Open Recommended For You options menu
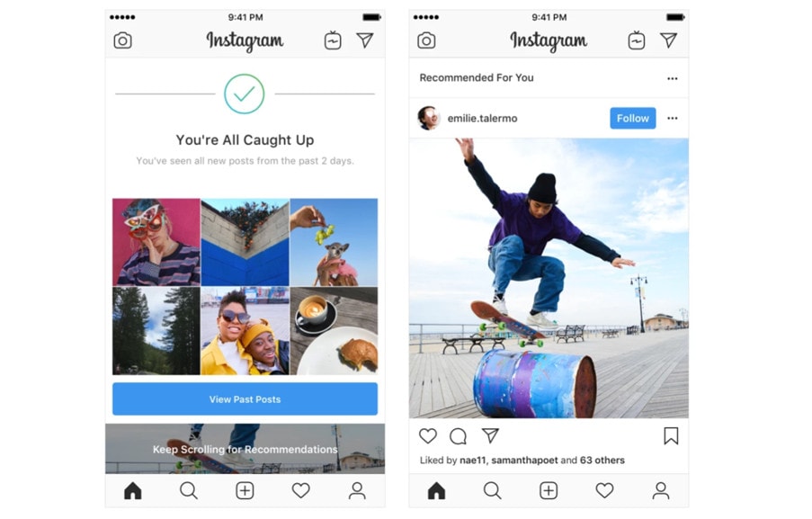 pyautogui.click(x=673, y=78)
